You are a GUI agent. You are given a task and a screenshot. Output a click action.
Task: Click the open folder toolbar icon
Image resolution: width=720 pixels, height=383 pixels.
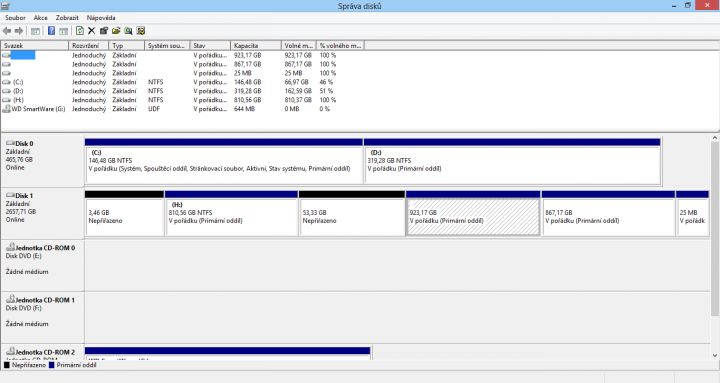116,31
